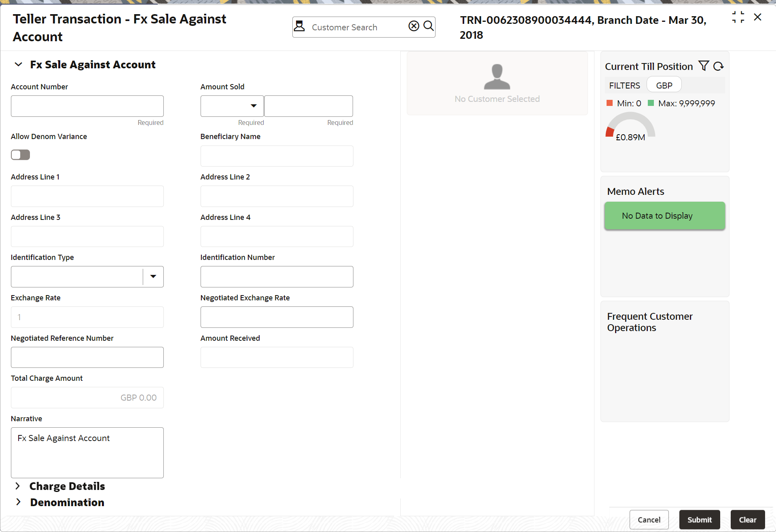Click the Clear button
Screen dimensions: 776x532
(747, 519)
